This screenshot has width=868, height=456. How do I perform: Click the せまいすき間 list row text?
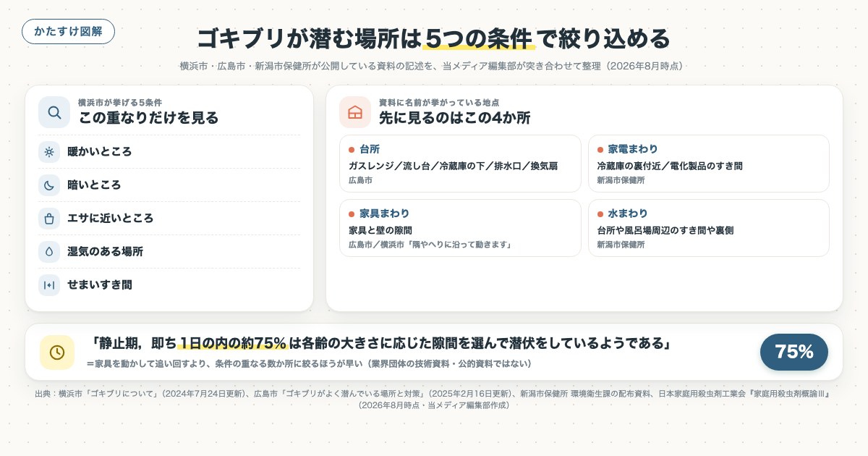[100, 285]
